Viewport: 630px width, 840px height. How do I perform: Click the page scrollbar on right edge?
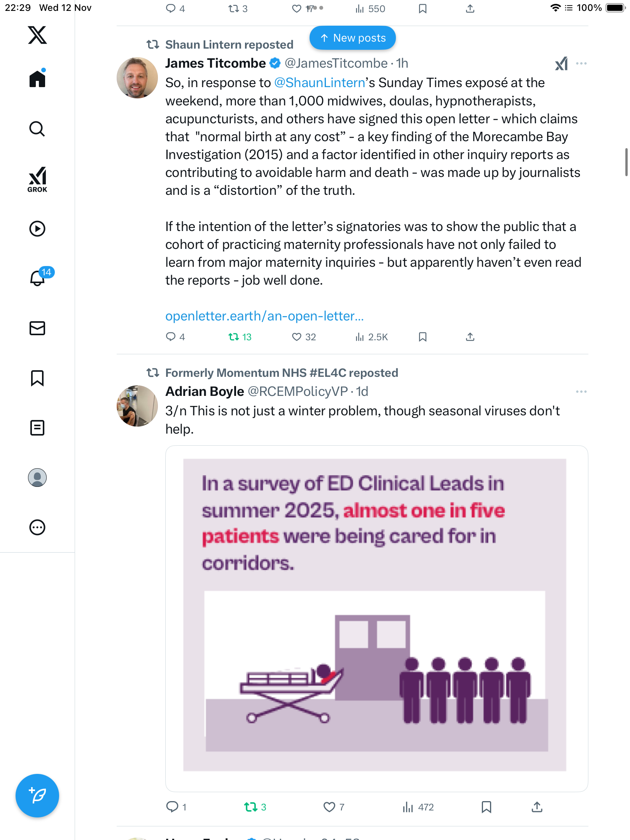(x=626, y=161)
